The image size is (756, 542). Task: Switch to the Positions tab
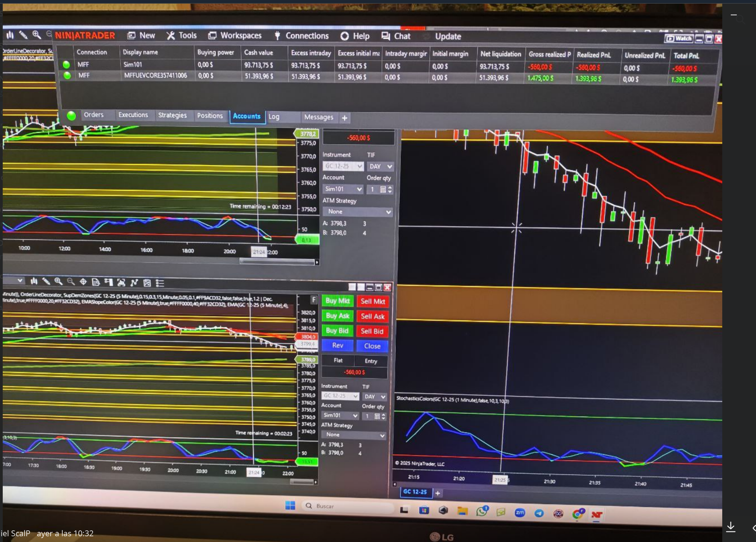click(210, 116)
